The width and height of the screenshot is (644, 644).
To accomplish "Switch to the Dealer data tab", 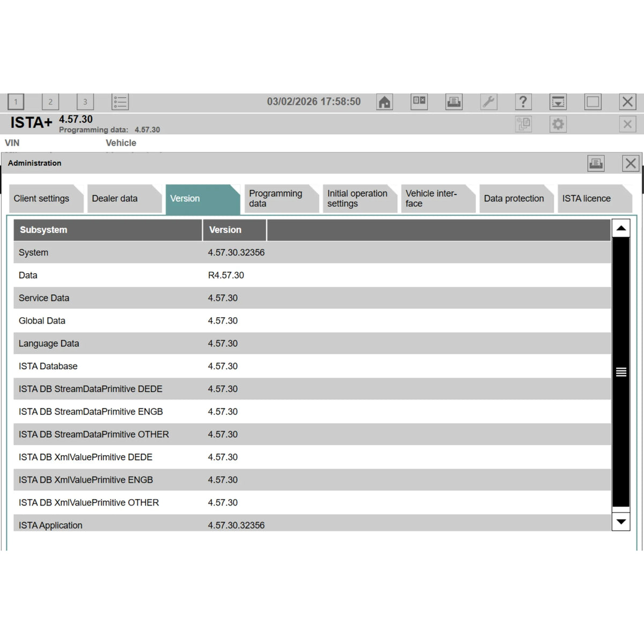I will click(x=125, y=199).
